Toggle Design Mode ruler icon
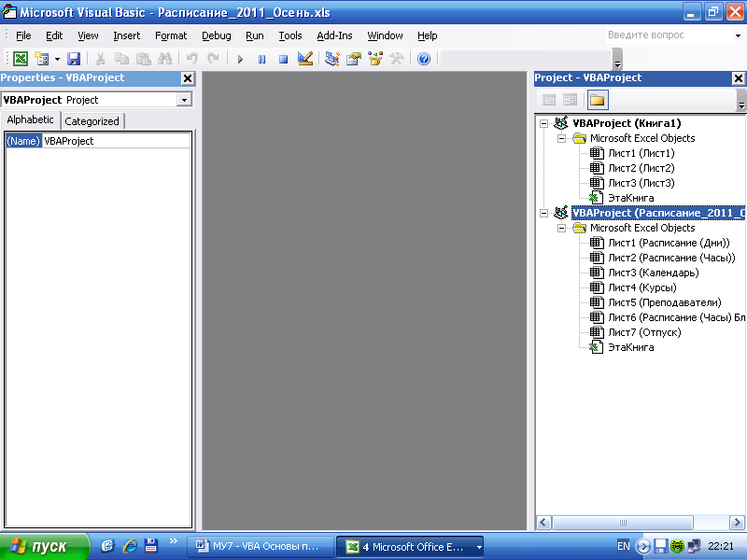Viewport: 747px width, 560px height. click(x=305, y=59)
